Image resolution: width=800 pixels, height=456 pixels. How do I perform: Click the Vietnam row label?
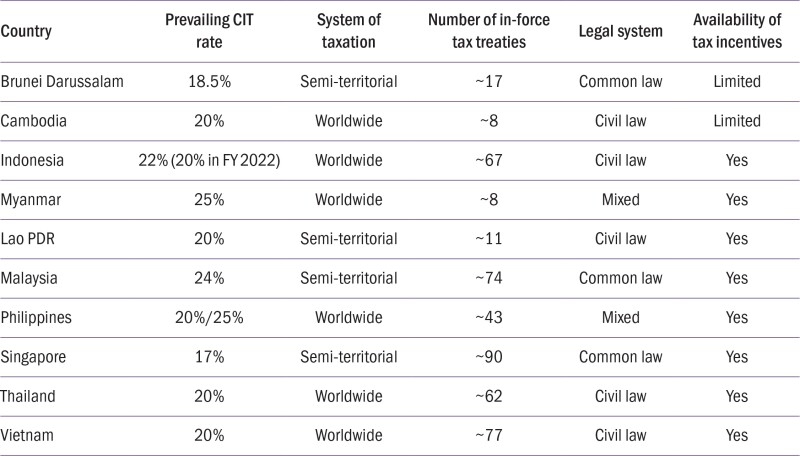click(x=29, y=435)
